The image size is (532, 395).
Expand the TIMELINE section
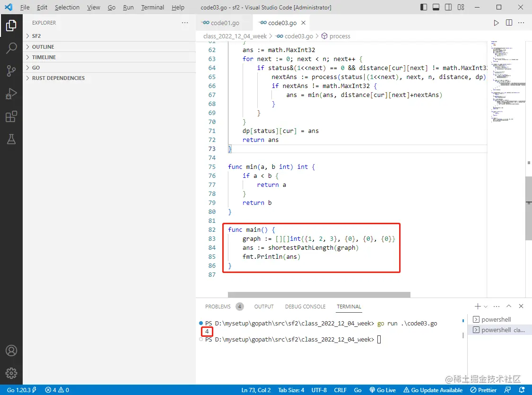[x=109, y=57]
